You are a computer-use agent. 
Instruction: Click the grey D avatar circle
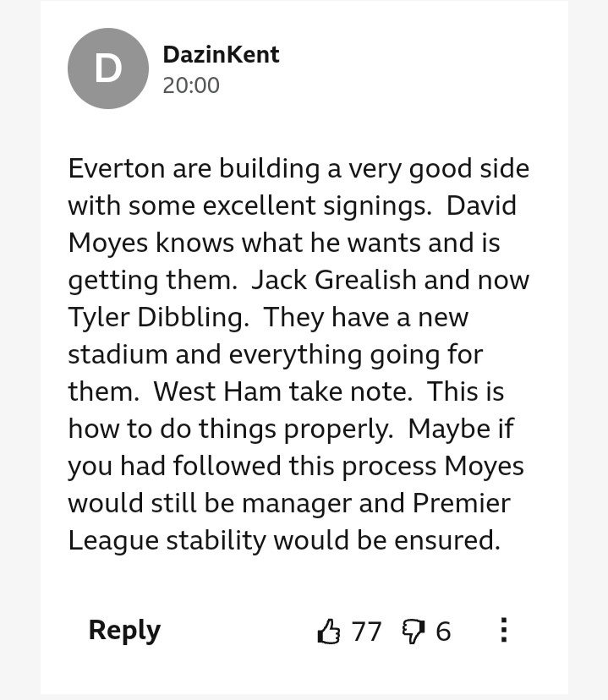pos(107,68)
